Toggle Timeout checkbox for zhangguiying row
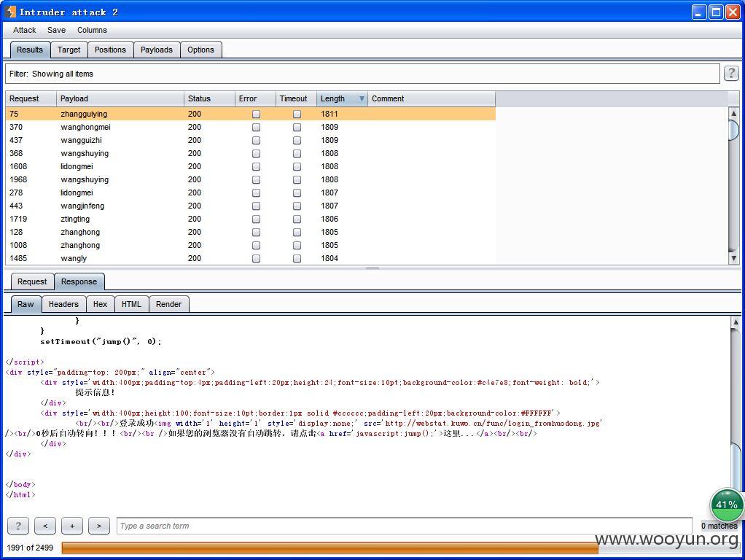Image resolution: width=745 pixels, height=560 pixels. point(297,114)
